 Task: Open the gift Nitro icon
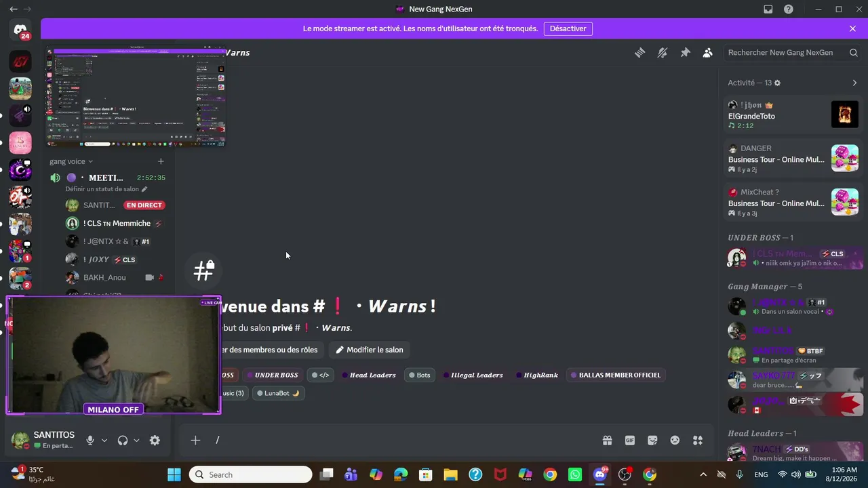(607, 441)
